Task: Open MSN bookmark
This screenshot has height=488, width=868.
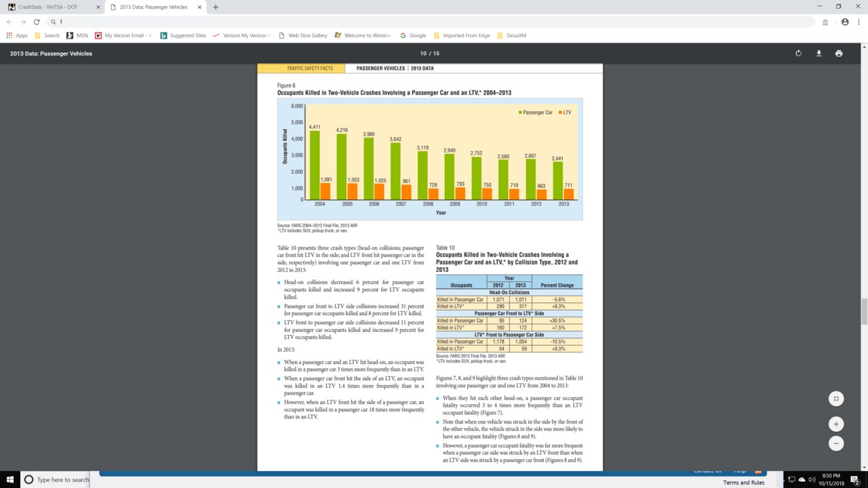Action: click(77, 35)
